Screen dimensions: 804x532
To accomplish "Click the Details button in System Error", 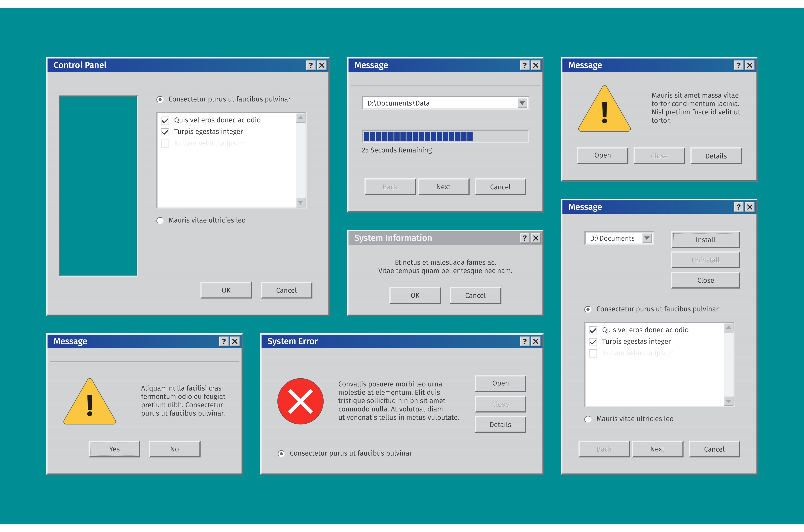I will 500,425.
